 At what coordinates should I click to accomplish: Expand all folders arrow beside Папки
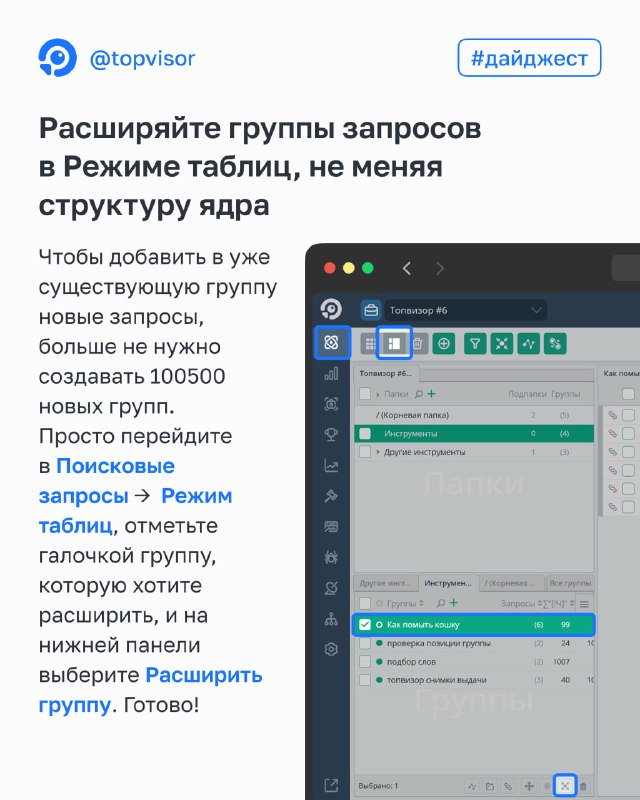click(x=378, y=394)
